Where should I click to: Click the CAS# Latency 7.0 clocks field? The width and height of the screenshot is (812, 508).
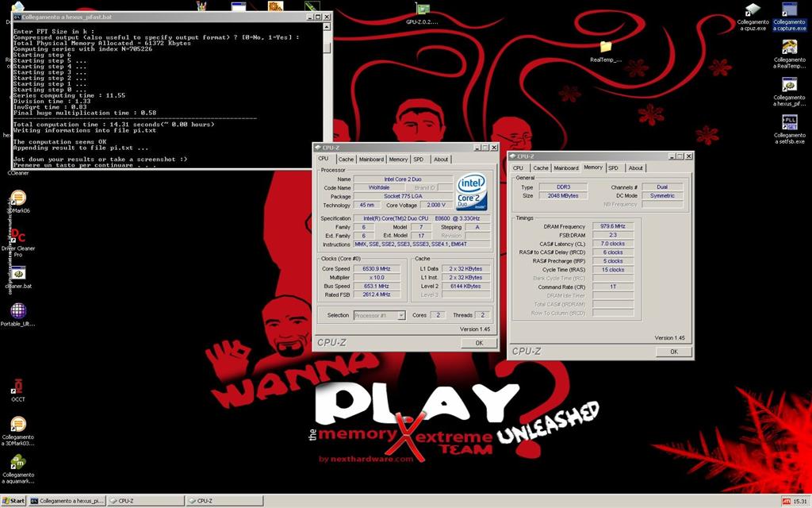[613, 244]
